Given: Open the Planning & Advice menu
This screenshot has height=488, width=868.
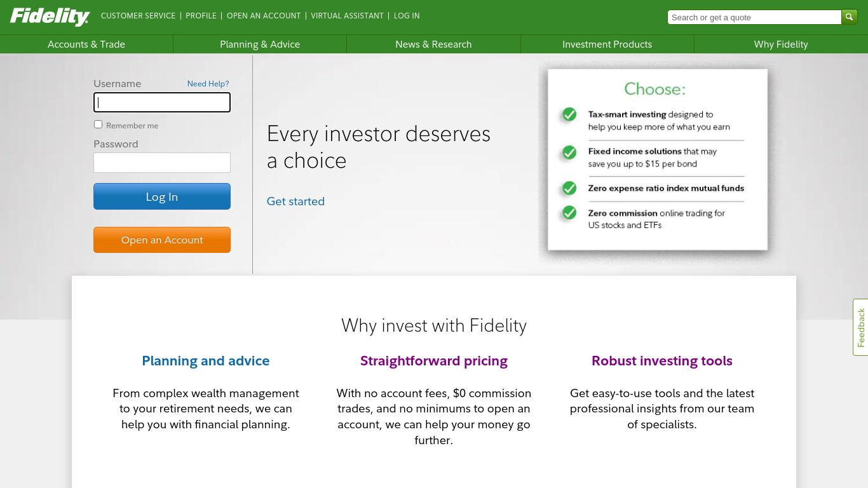Looking at the screenshot, I should tap(260, 44).
